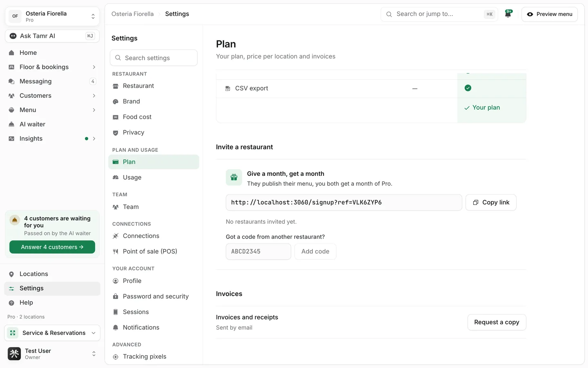This screenshot has width=588, height=368.
Task: Click Answer 4 customers button
Action: coord(52,247)
